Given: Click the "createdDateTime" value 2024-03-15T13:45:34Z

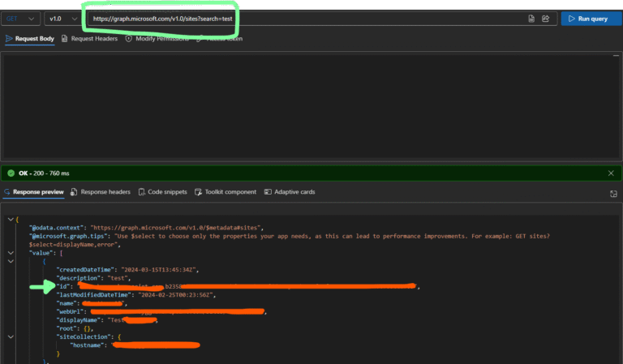Looking at the screenshot, I should pyautogui.click(x=159, y=269).
